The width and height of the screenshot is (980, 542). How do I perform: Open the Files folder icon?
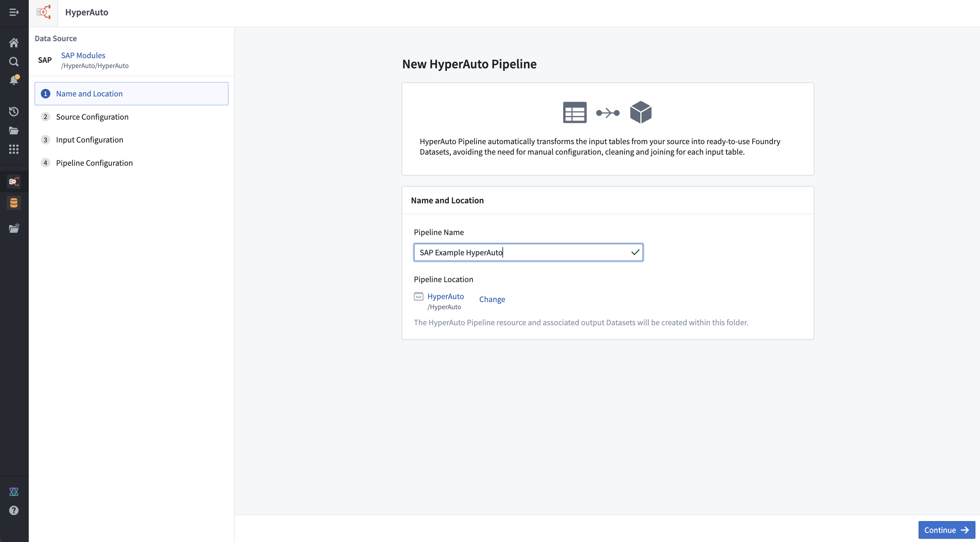pyautogui.click(x=14, y=130)
